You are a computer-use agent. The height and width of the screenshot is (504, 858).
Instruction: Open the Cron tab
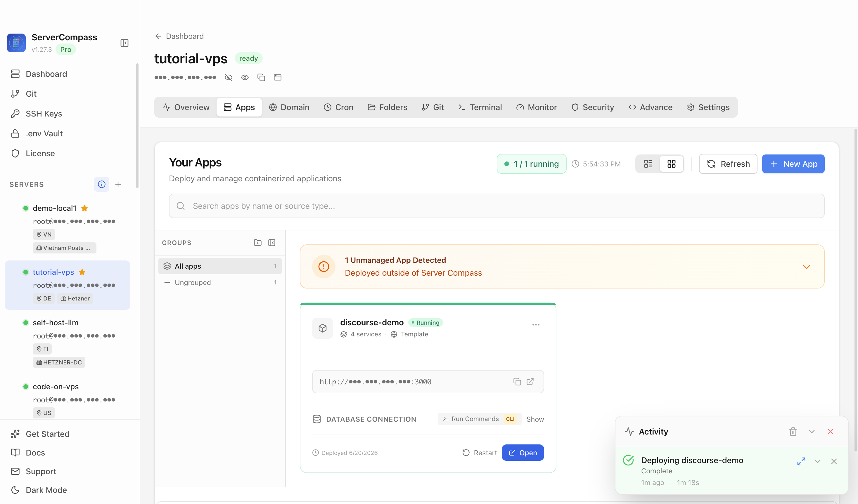coord(338,107)
